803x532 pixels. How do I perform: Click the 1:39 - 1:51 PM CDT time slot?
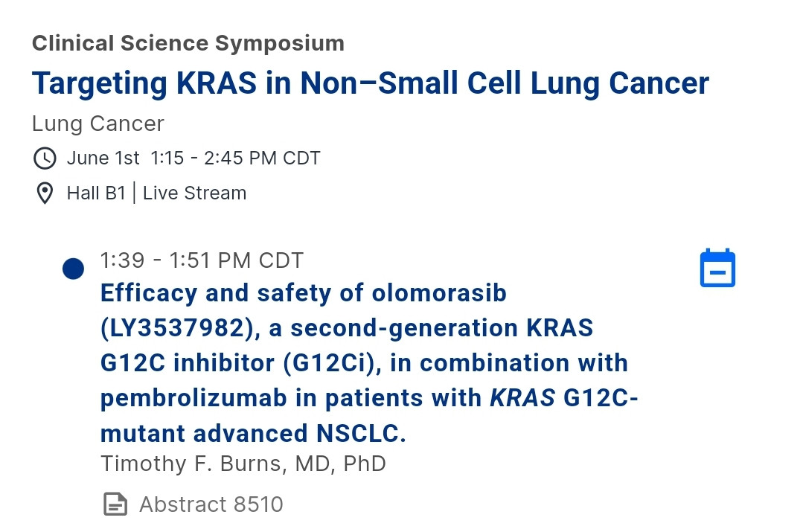pos(202,260)
